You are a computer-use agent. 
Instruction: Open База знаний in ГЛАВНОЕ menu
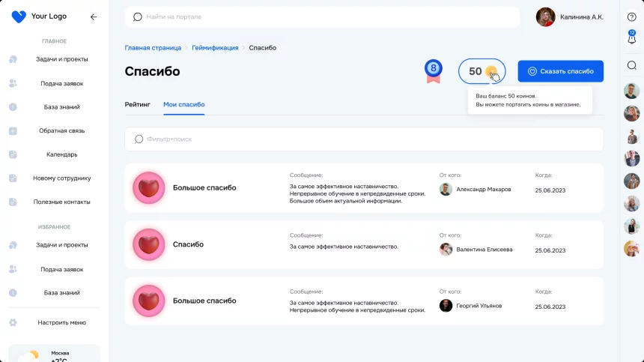61,107
